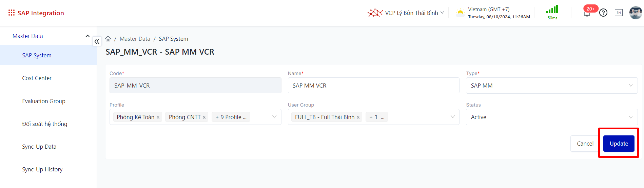Go to home via breadcrumb house icon
This screenshot has width=644, height=188.
coord(108,39)
